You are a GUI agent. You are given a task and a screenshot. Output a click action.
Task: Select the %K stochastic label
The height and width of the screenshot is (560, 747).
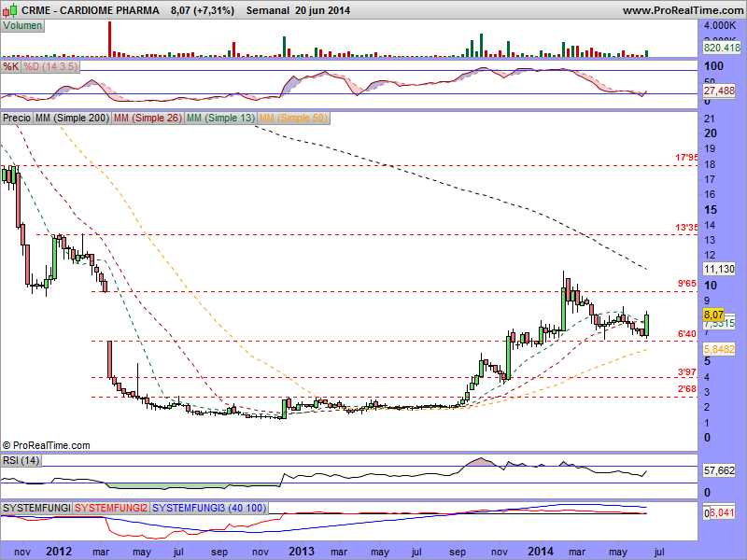pos(11,66)
